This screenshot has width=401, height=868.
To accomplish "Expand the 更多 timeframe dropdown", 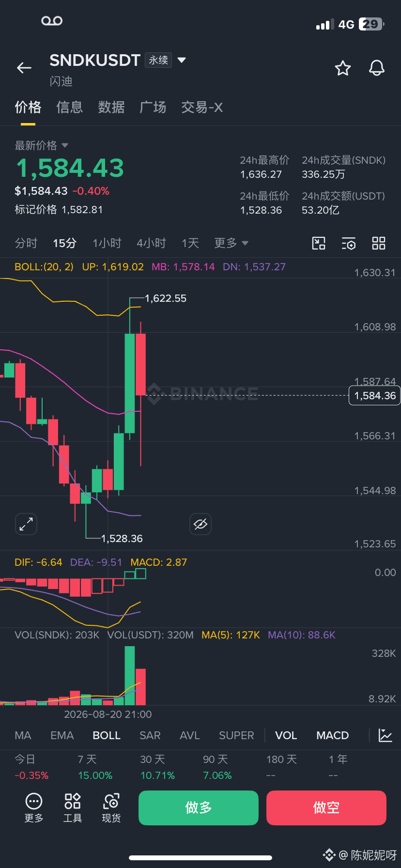I will click(x=231, y=243).
